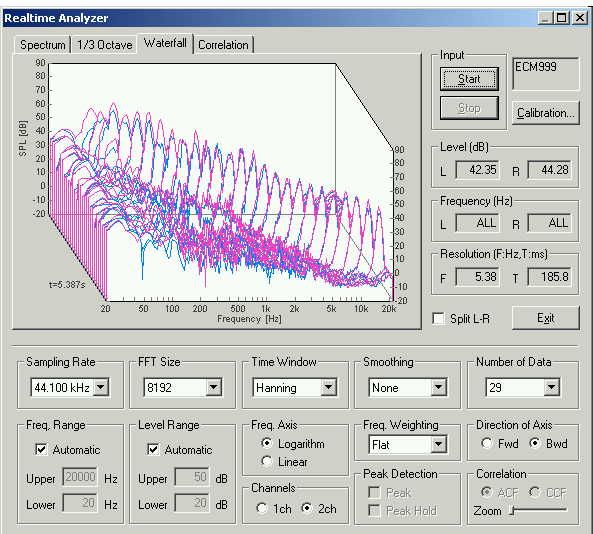Click the Frequency R ALL field
593x534 pixels.
click(x=550, y=223)
